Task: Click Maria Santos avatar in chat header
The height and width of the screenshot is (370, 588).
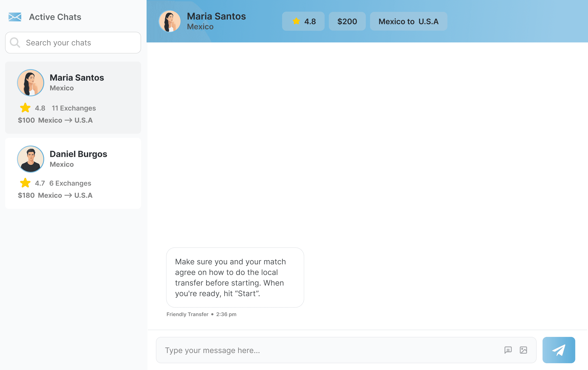Action: pyautogui.click(x=170, y=21)
